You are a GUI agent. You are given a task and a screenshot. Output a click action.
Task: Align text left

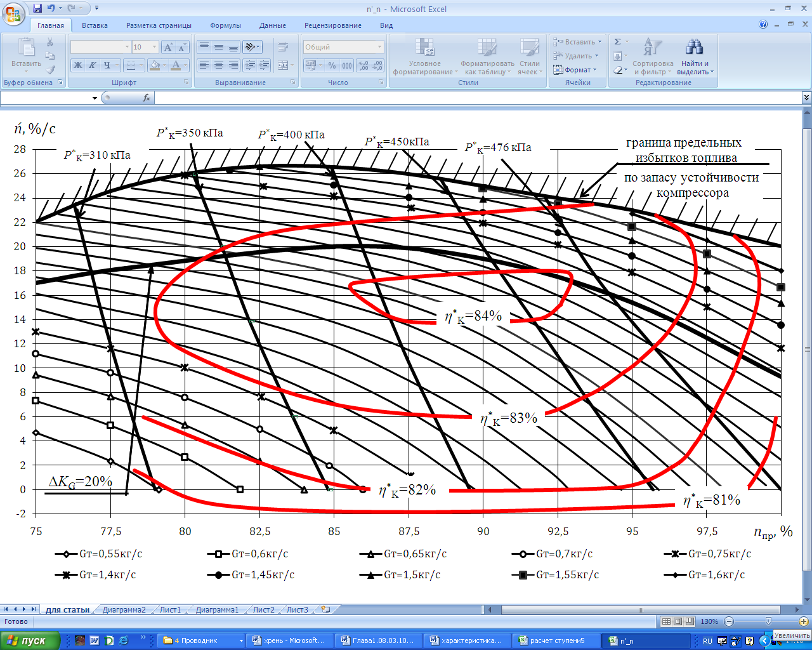coord(204,65)
